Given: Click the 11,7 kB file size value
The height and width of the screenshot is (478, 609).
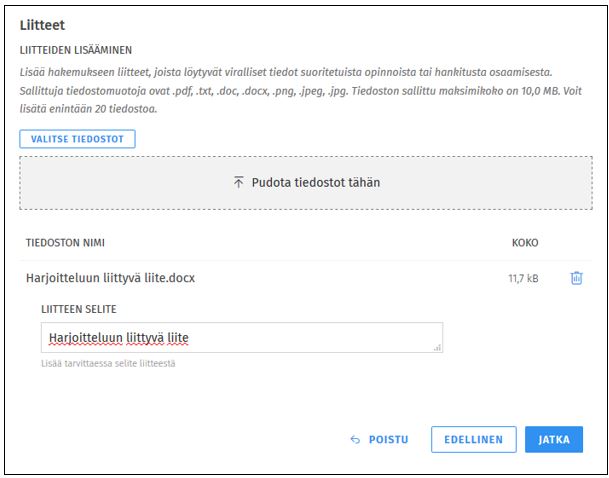Looking at the screenshot, I should (523, 279).
